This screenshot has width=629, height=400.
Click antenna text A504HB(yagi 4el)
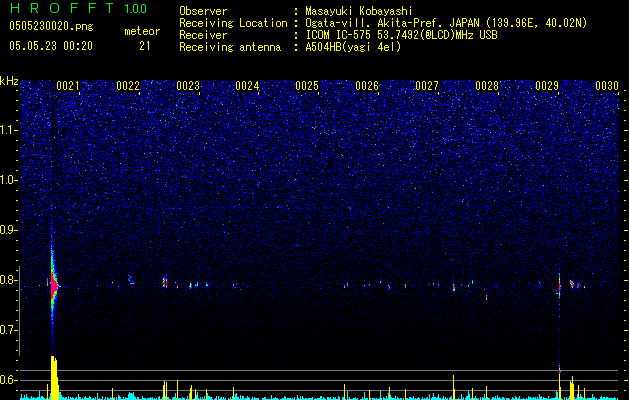point(353,47)
